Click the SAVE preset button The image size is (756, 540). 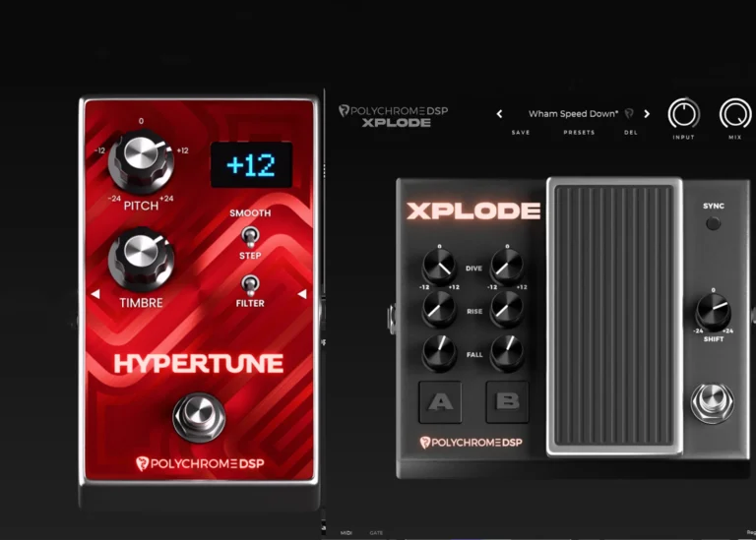pos(521,133)
